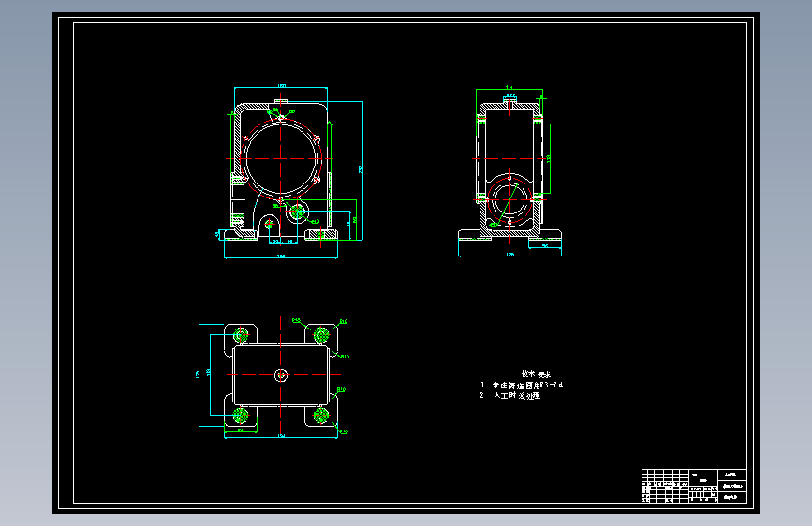Image resolution: width=812 pixels, height=526 pixels.
Task: Select the top-most R10 label of the top view
Action: click(344, 322)
